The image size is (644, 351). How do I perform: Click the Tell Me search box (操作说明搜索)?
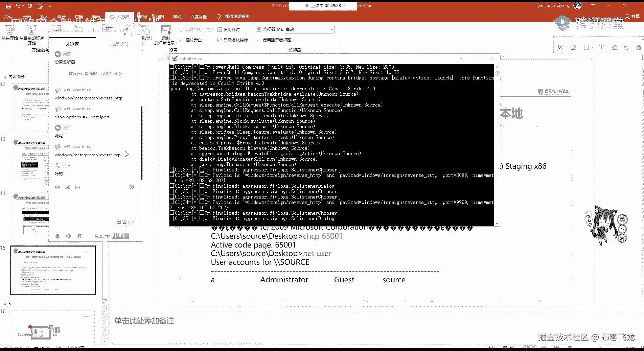pos(237,17)
